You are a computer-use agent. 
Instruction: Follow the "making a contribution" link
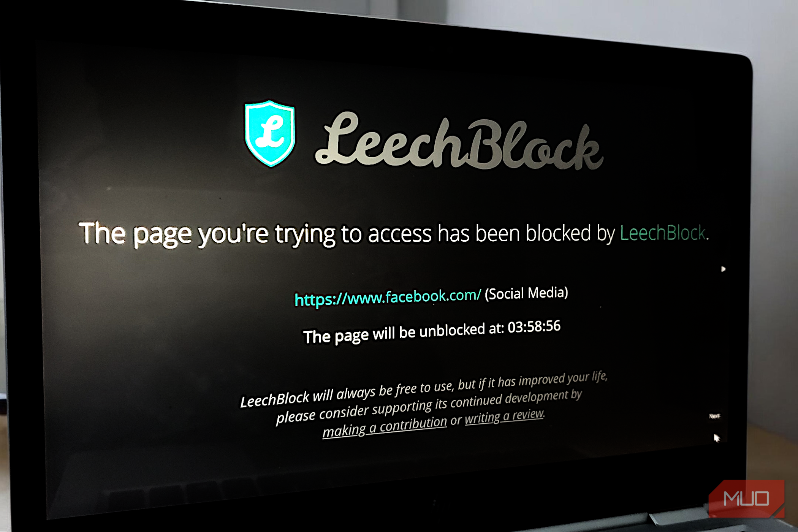385,427
